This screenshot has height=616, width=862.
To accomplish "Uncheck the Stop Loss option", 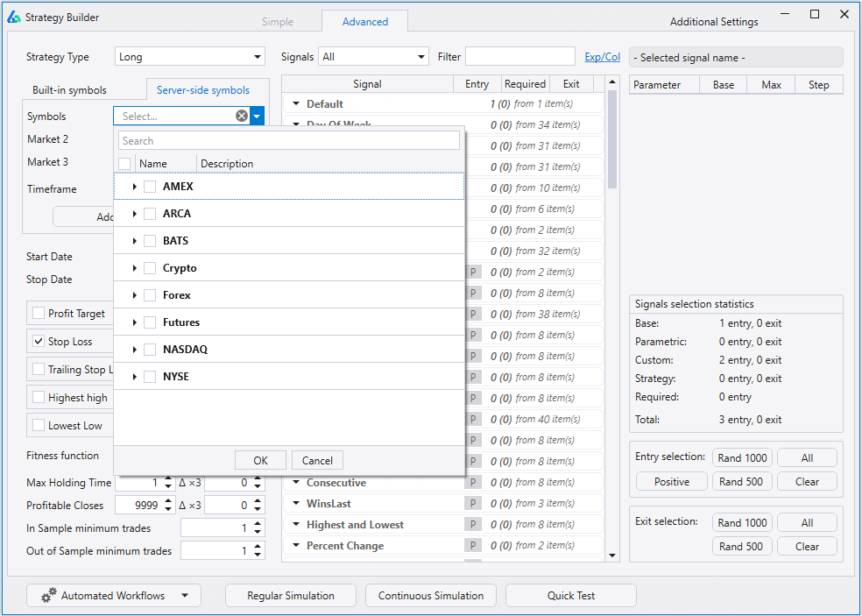I will tap(39, 342).
